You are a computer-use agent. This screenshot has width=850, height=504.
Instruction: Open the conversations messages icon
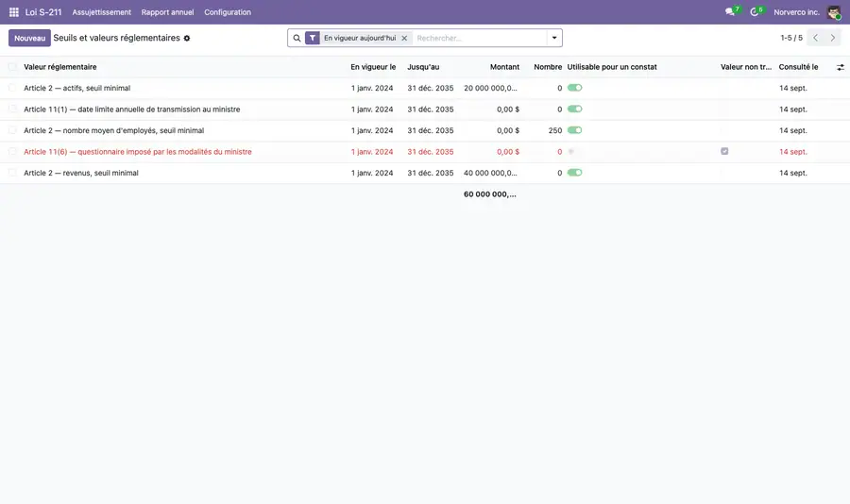click(x=730, y=12)
